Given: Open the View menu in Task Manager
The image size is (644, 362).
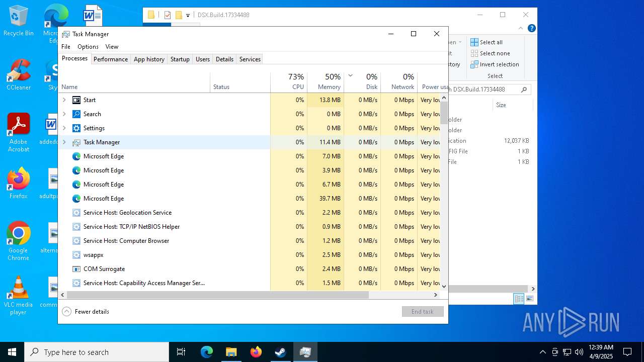Looking at the screenshot, I should [x=112, y=47].
